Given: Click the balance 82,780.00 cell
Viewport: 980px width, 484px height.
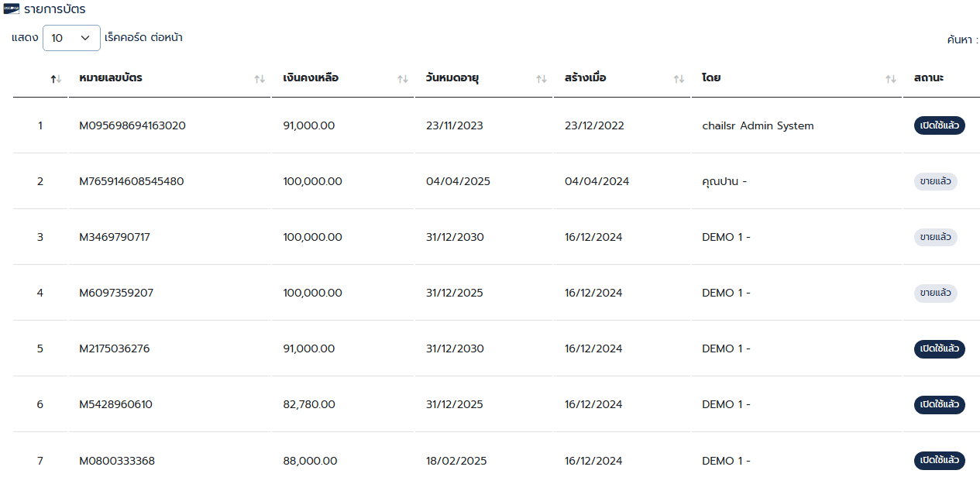Looking at the screenshot, I should [309, 404].
